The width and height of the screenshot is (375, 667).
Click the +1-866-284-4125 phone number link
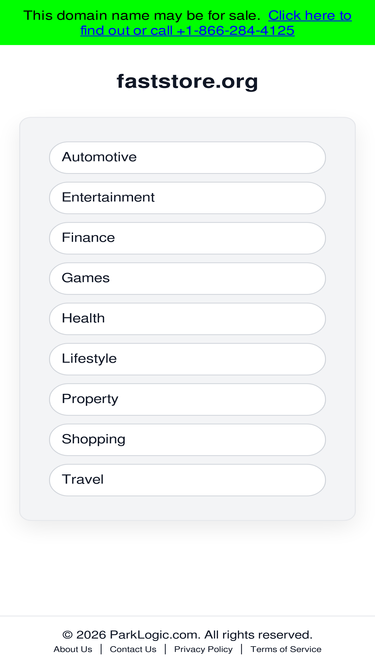pos(235,31)
